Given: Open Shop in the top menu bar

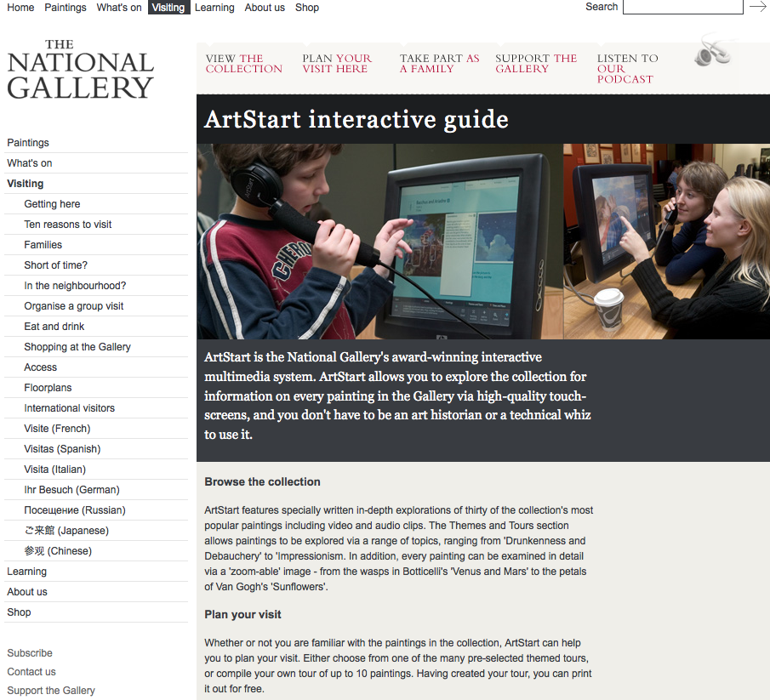Looking at the screenshot, I should pyautogui.click(x=307, y=8).
